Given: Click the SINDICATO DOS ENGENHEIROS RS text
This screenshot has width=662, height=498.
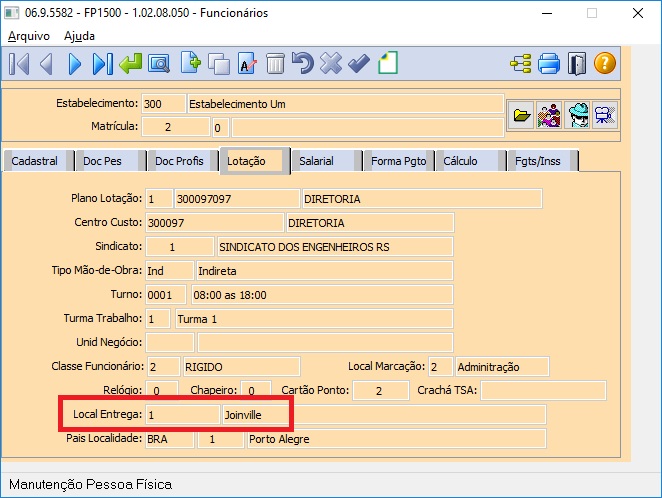Looking at the screenshot, I should coord(304,247).
